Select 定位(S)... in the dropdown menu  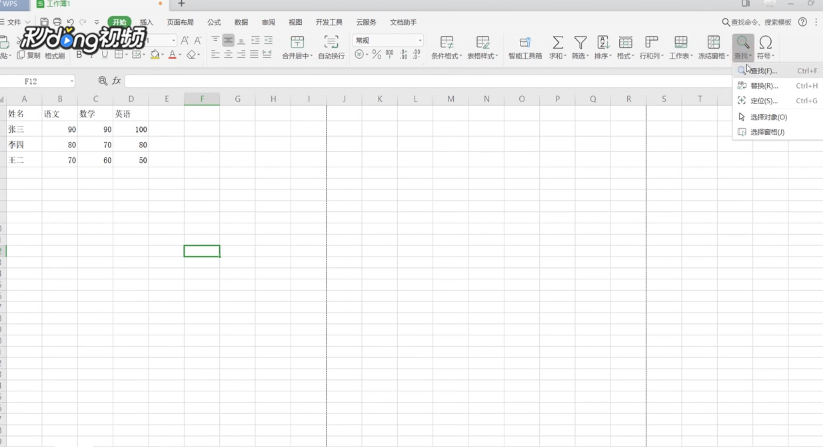point(778,101)
